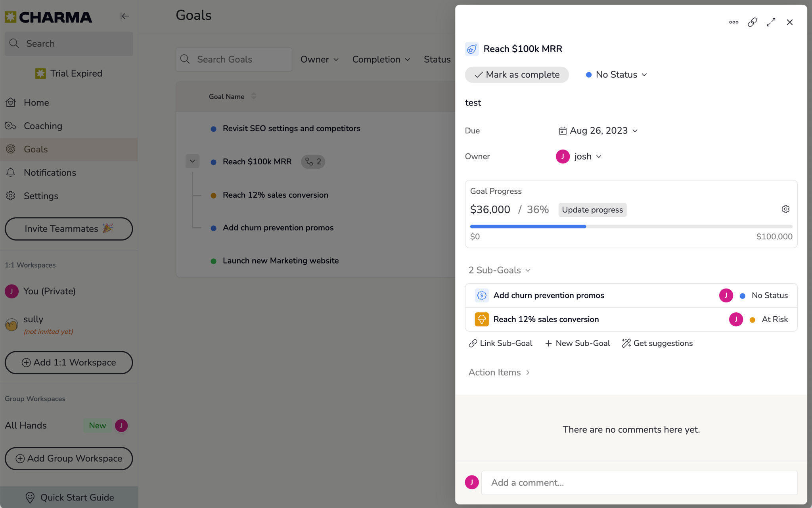Click the Reach $100k MRR rocket icon

[x=472, y=49]
